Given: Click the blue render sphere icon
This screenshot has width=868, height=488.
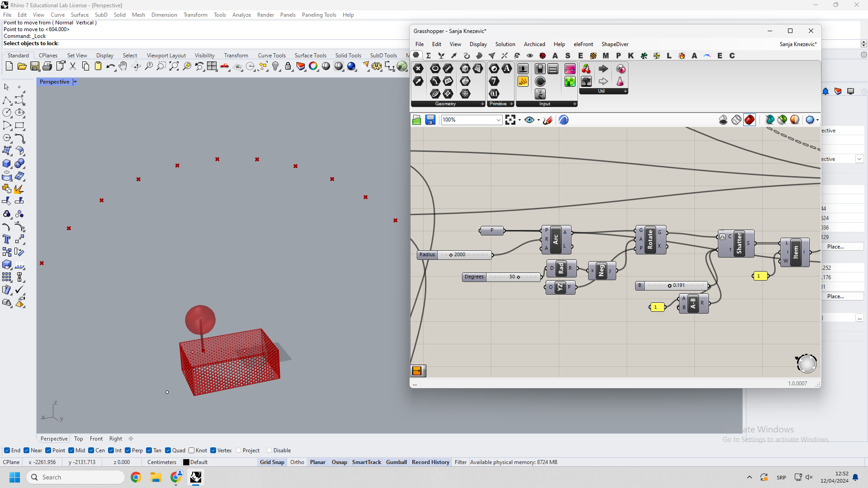Looking at the screenshot, I should pyautogui.click(x=351, y=66).
